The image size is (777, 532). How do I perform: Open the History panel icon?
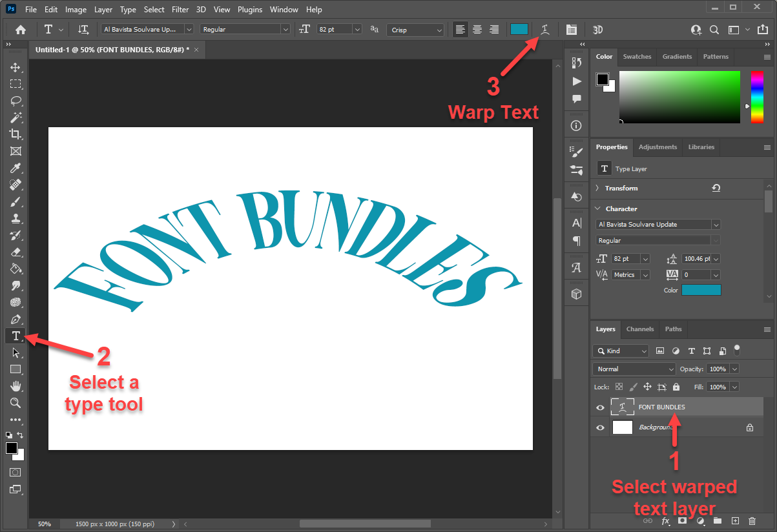[577, 63]
